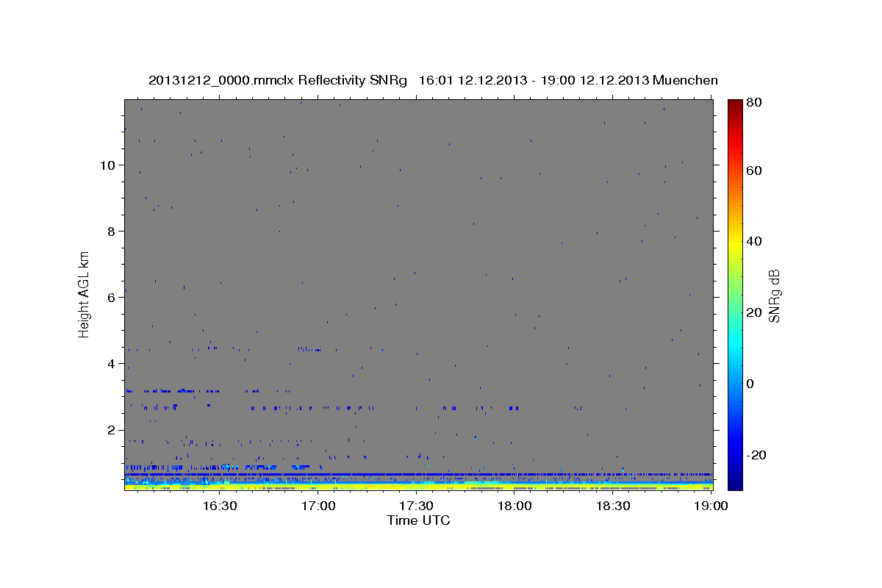The width and height of the screenshot is (882, 588).
Task: Click the colorbar value 40
Action: pyautogui.click(x=753, y=241)
